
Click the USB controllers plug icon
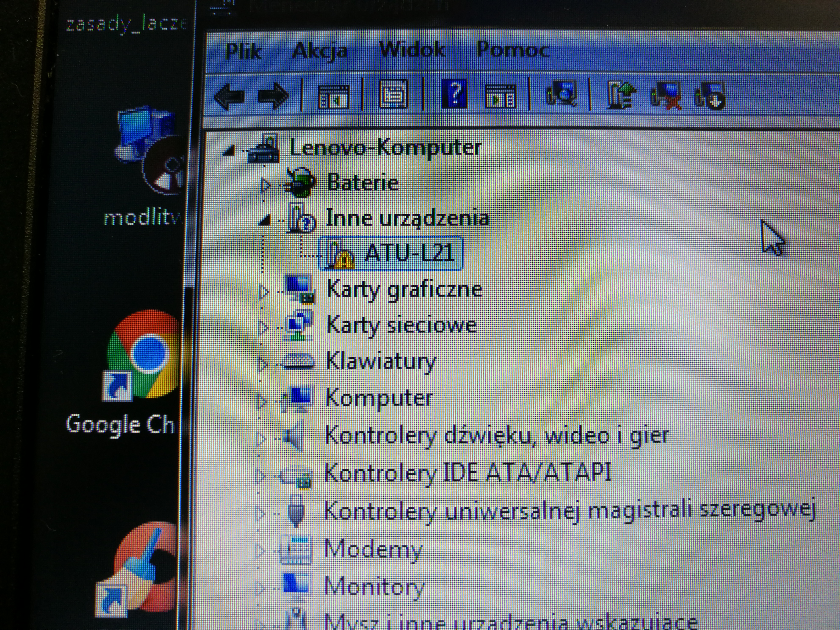(296, 511)
